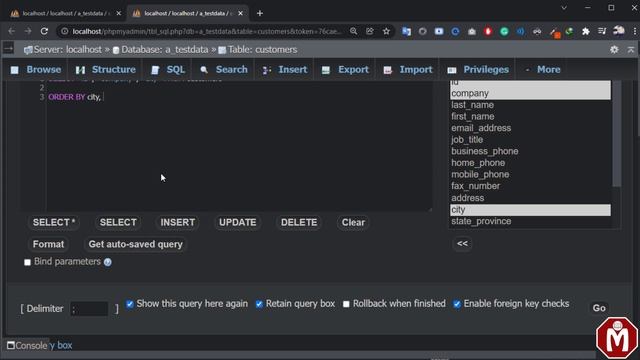Select state_province in the columns list

531,221
